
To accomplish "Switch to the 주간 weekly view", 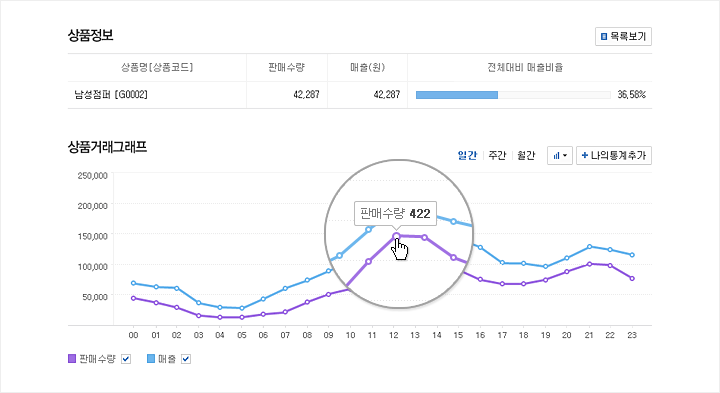I will (497, 155).
